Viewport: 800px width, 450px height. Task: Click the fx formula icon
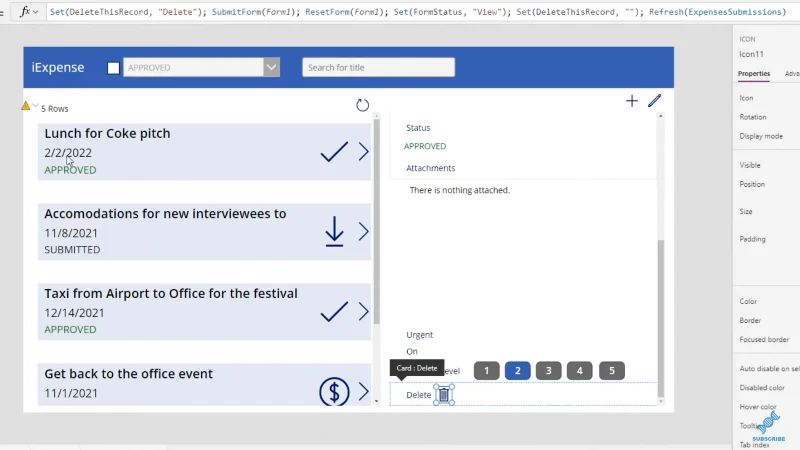(x=24, y=11)
